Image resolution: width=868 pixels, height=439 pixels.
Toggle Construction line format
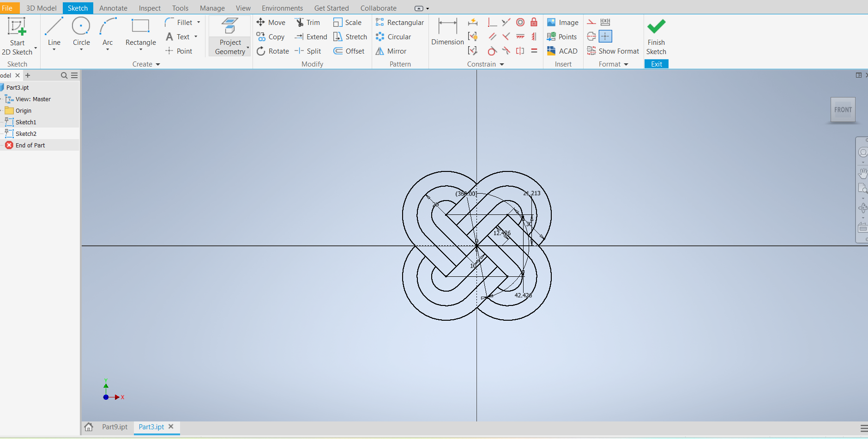click(591, 22)
